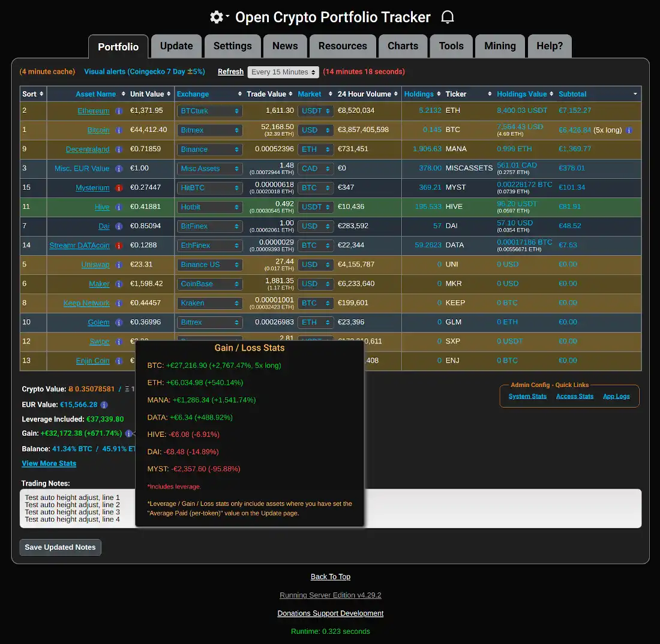Click the Refresh link
660x644 pixels.
point(230,72)
